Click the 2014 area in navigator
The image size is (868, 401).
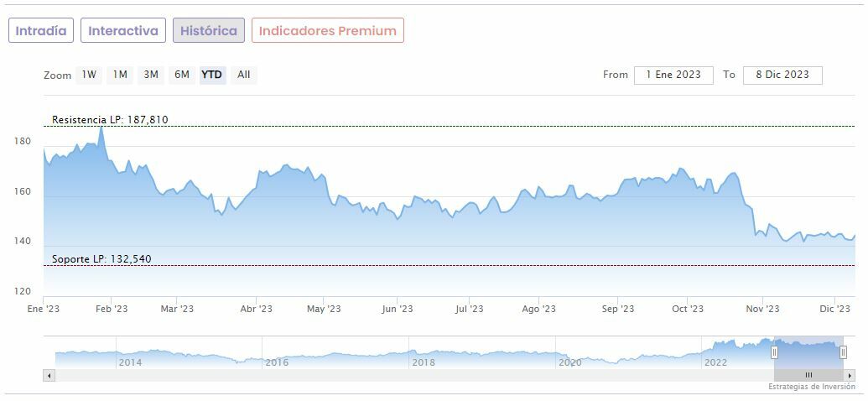pos(130,362)
